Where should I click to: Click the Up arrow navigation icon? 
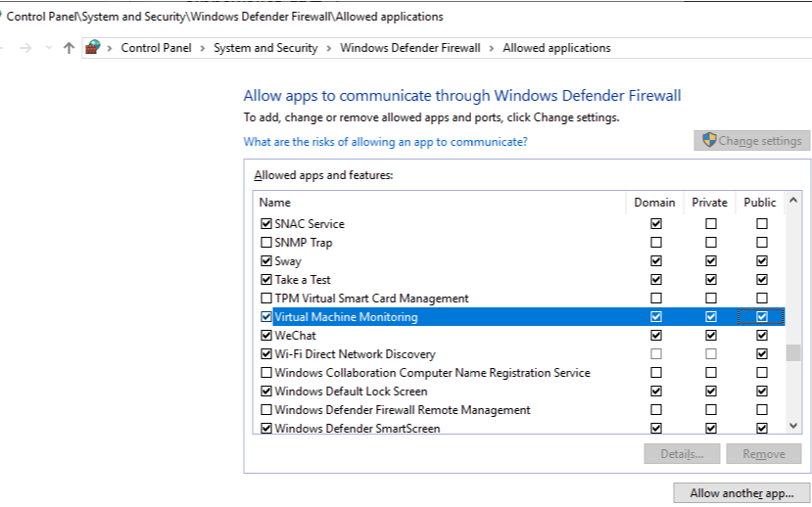pos(69,48)
